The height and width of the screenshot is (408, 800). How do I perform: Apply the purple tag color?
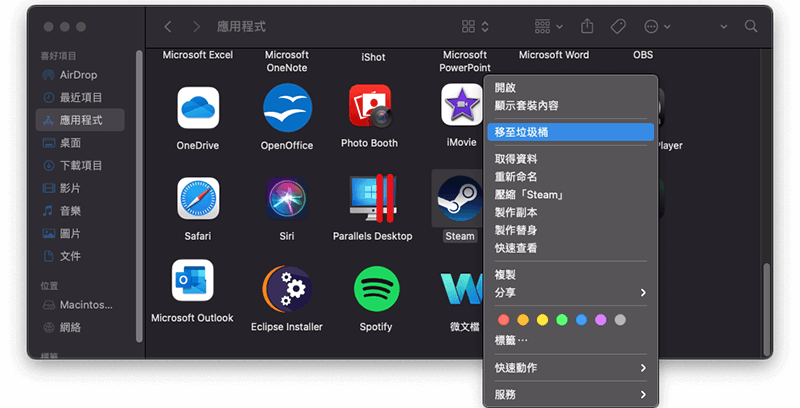click(x=601, y=320)
